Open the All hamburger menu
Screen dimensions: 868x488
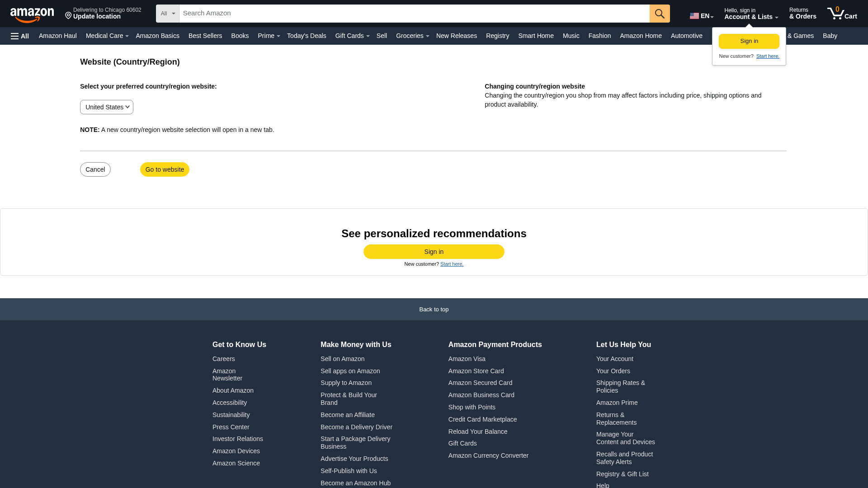pyautogui.click(x=20, y=36)
